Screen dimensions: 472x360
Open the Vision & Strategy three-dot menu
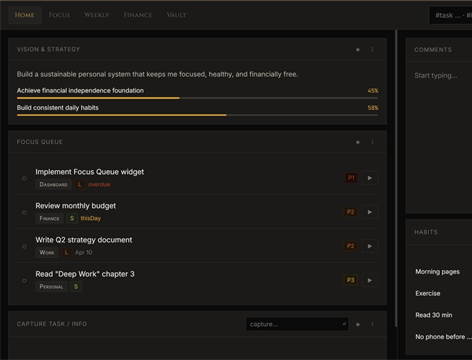pos(372,50)
